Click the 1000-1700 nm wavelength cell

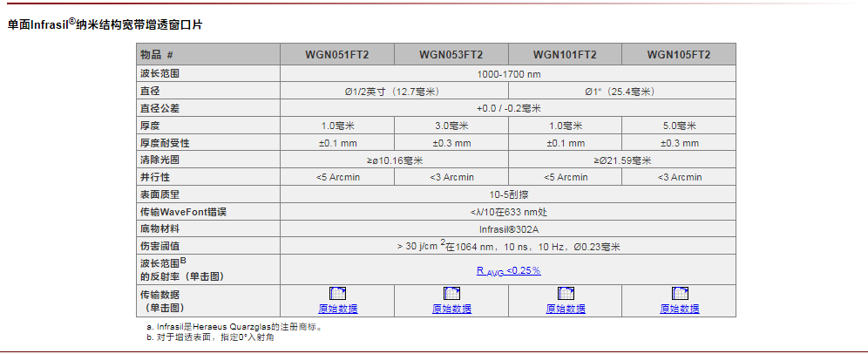tap(508, 74)
